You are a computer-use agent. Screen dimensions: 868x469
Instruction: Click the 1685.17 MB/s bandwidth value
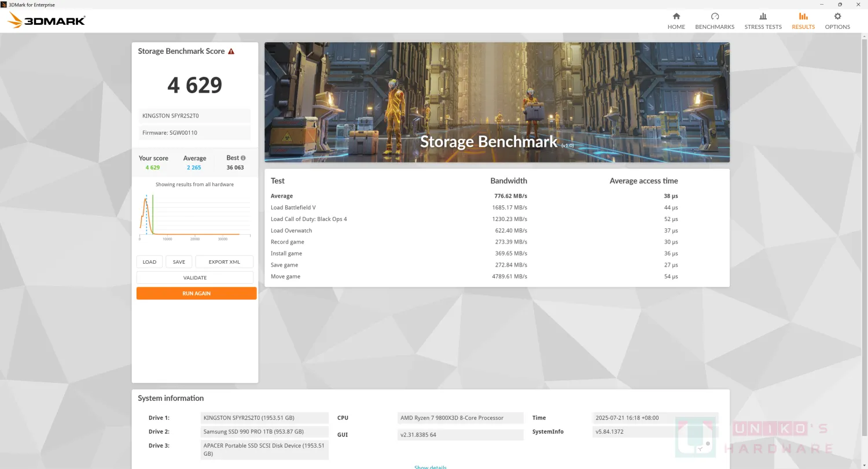pyautogui.click(x=509, y=208)
